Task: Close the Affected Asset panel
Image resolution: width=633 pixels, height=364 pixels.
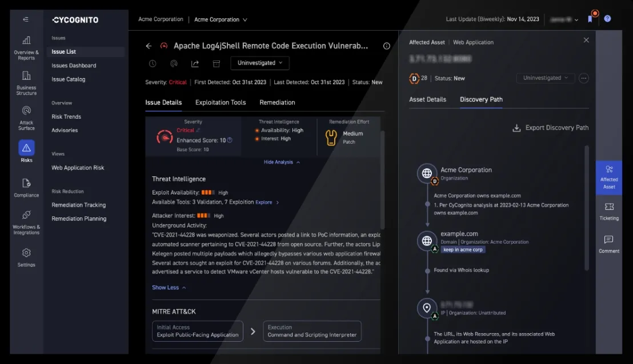Action: click(586, 40)
